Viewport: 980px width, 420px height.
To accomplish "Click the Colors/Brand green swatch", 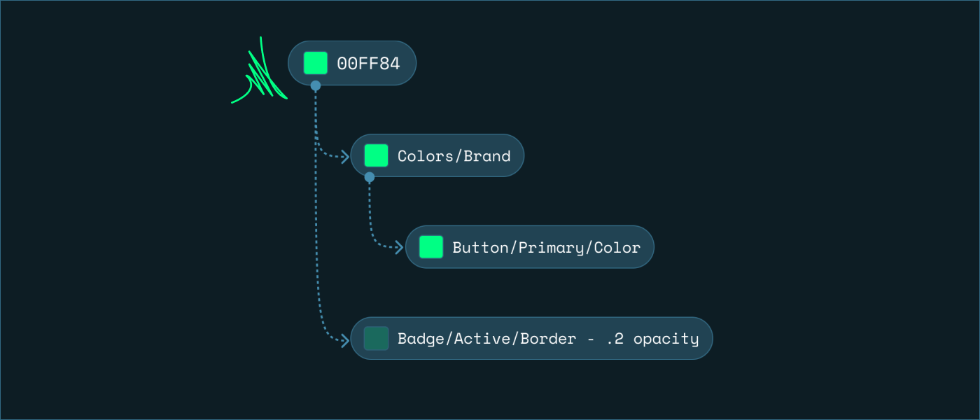I will coord(376,155).
